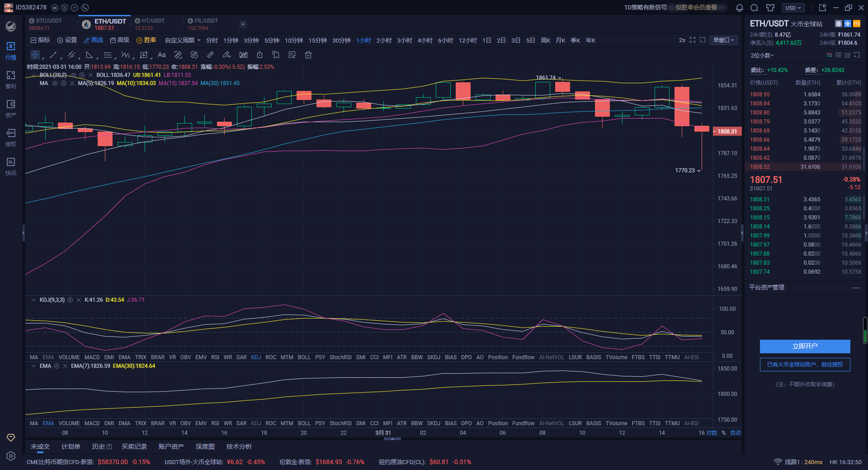Expand the 平台资产管理 more options
Viewport: 868px width, 470px height.
[x=856, y=288]
